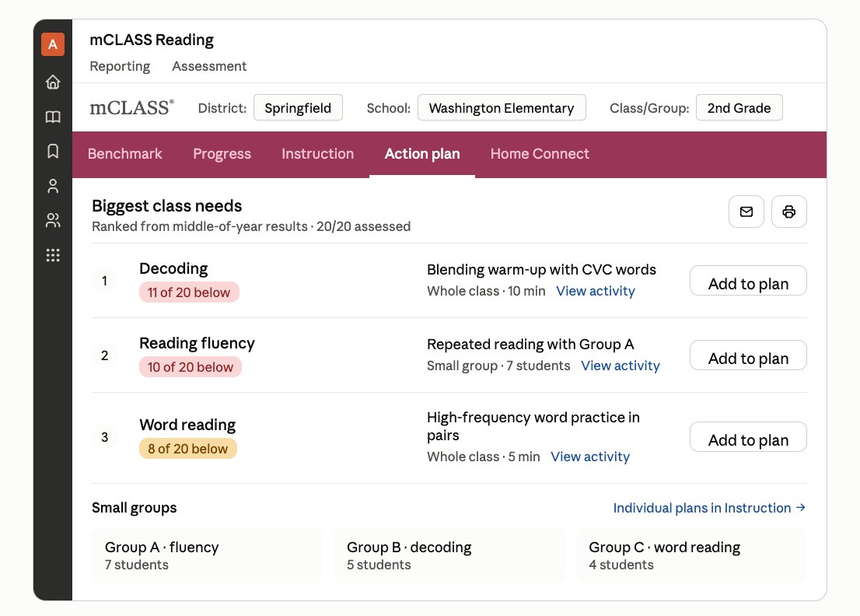Click the orange A logo icon
This screenshot has width=860, height=616.
click(53, 44)
